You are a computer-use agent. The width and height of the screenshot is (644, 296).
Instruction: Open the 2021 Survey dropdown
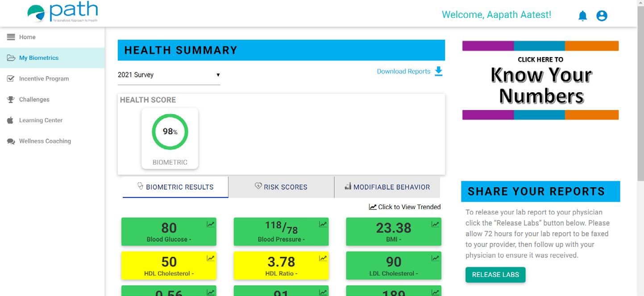[x=169, y=75]
